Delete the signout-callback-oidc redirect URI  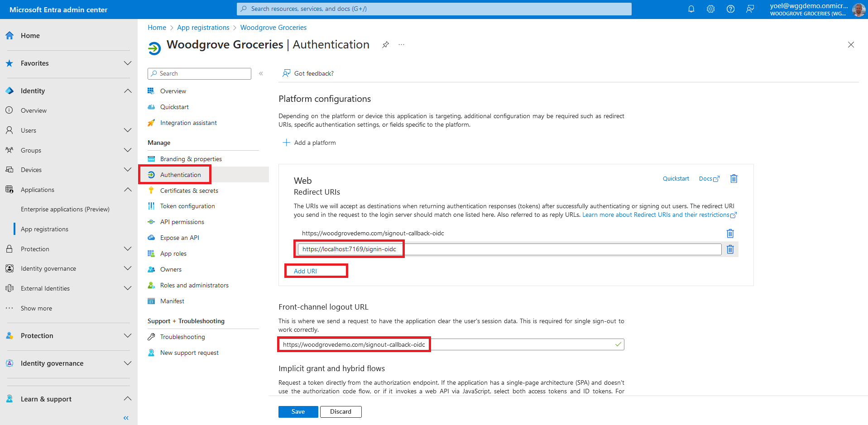coord(730,234)
